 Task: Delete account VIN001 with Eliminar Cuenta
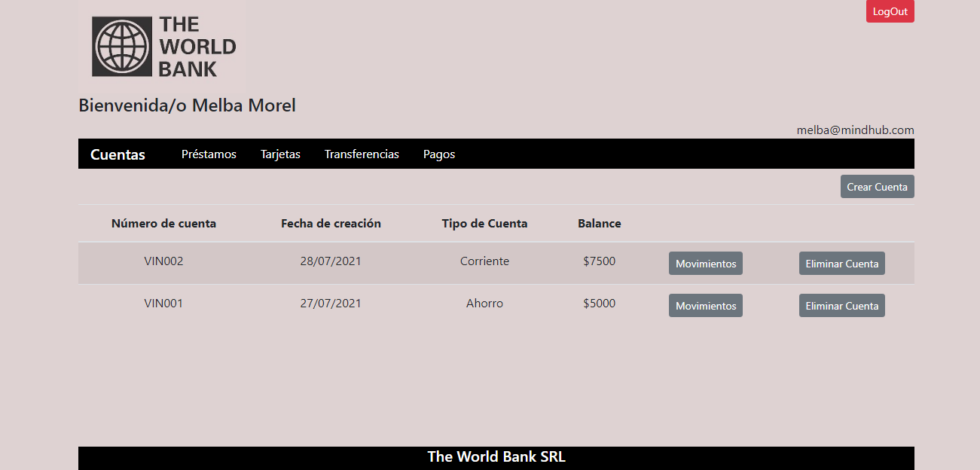841,305
